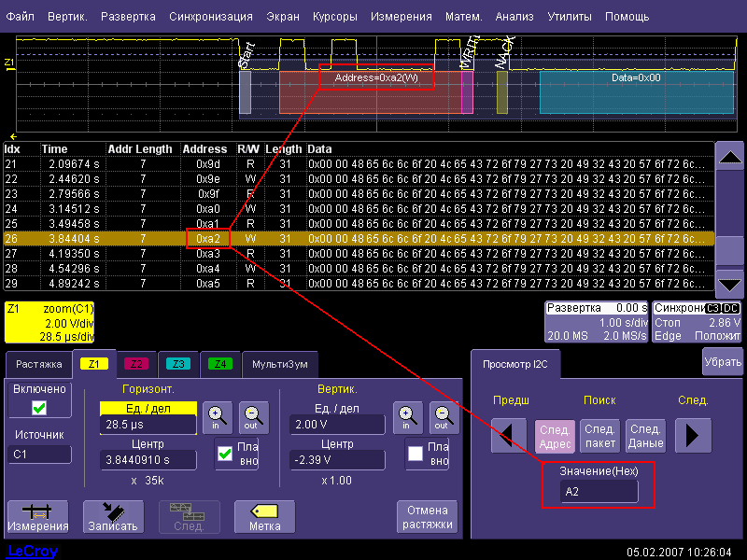The width and height of the screenshot is (747, 560).
Task: Select След. Адрес search option
Action: point(555,436)
